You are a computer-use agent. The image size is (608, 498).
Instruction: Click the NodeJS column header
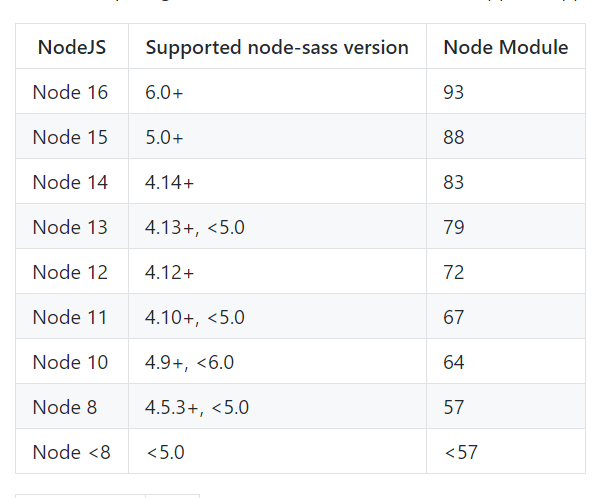pos(71,47)
